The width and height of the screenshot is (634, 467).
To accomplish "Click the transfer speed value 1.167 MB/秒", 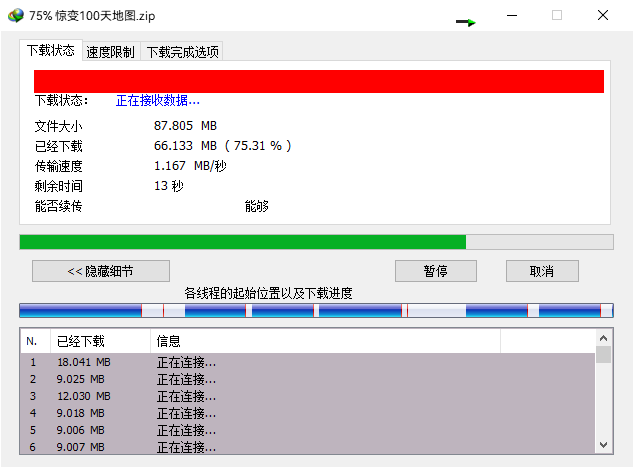I will [190, 166].
